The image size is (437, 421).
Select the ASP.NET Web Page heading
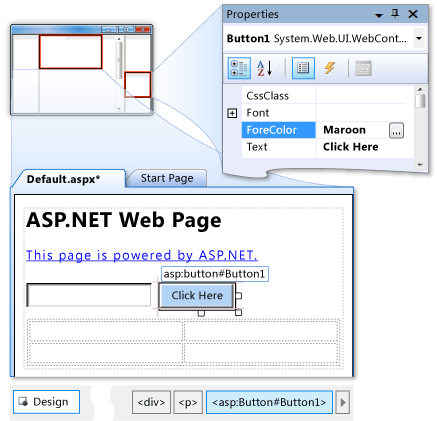tap(124, 220)
